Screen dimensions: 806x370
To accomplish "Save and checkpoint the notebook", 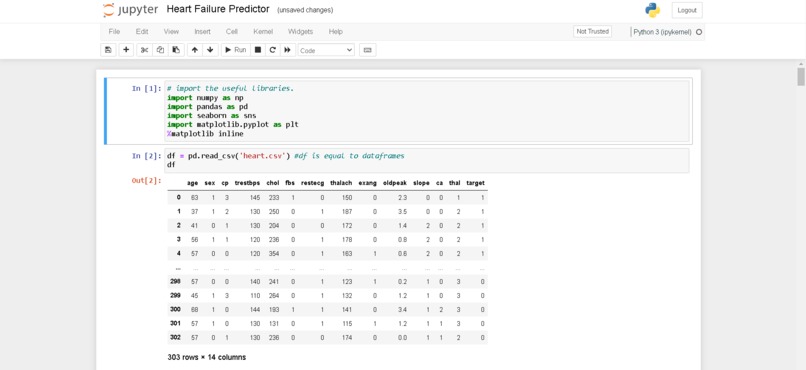I will point(108,50).
